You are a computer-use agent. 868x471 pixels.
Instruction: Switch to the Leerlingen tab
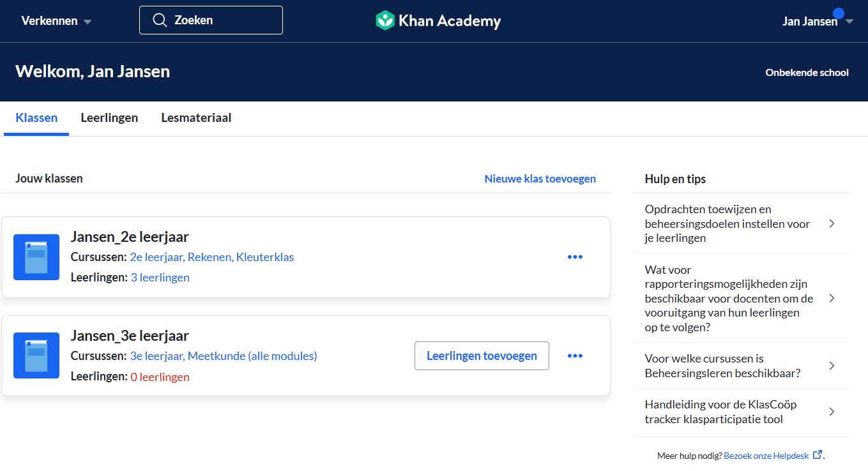pyautogui.click(x=109, y=117)
